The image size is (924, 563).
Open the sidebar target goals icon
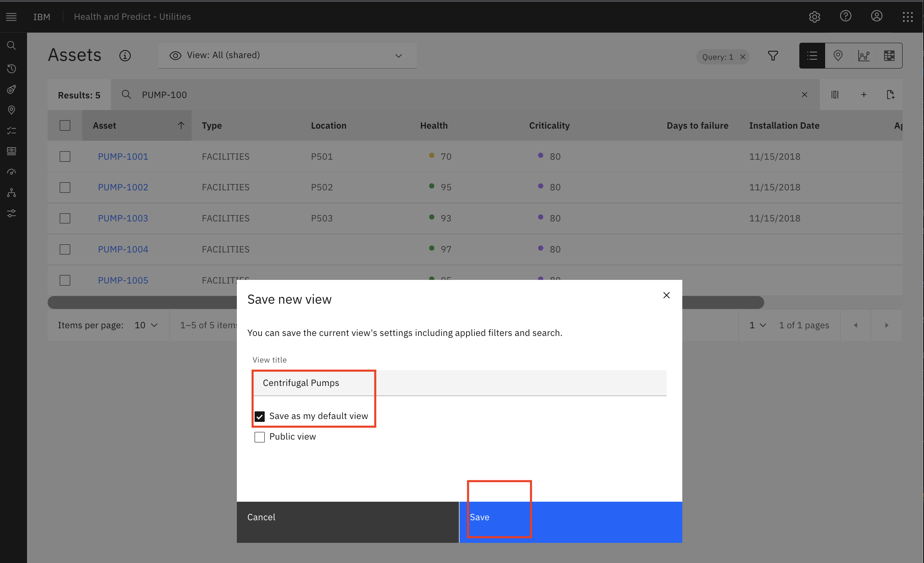(x=11, y=89)
